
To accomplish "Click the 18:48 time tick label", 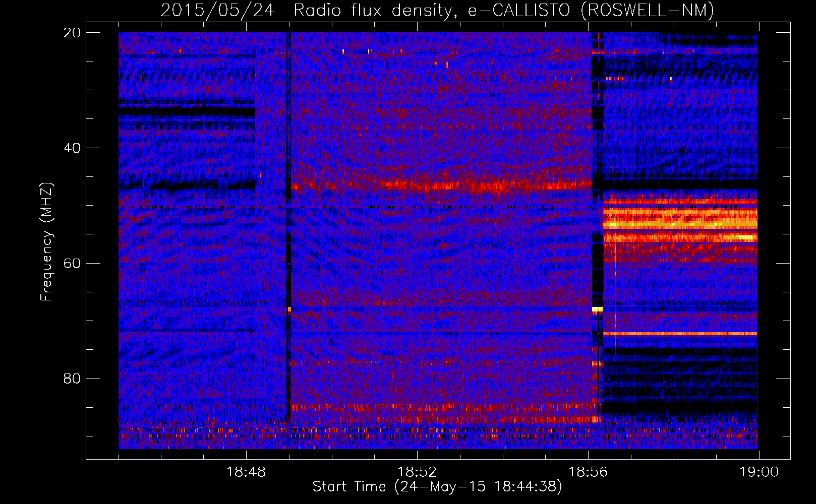I will point(246,472).
